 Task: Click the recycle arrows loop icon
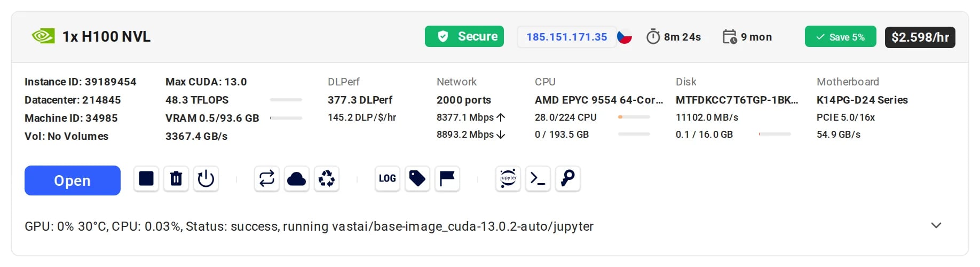pyautogui.click(x=267, y=178)
